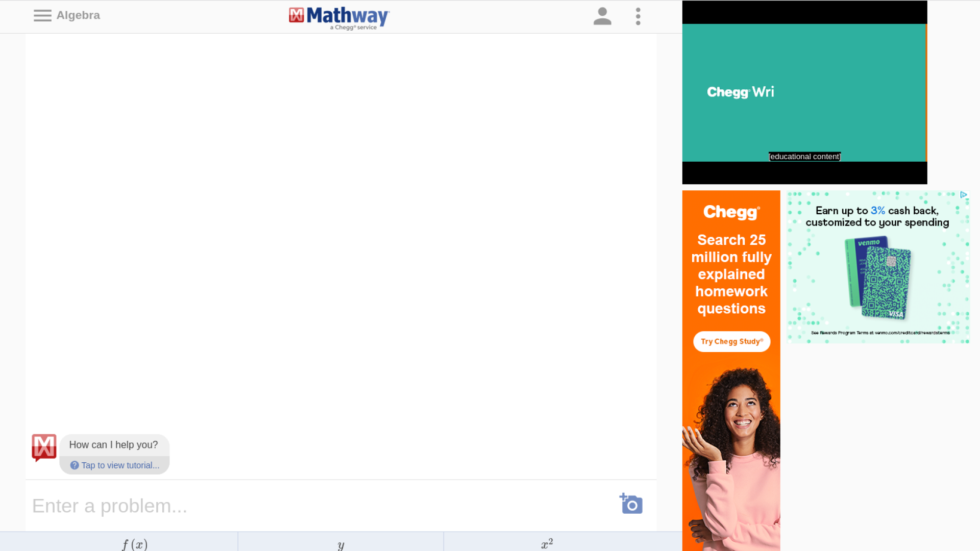
Task: Click the question mark tutorial icon
Action: (75, 465)
